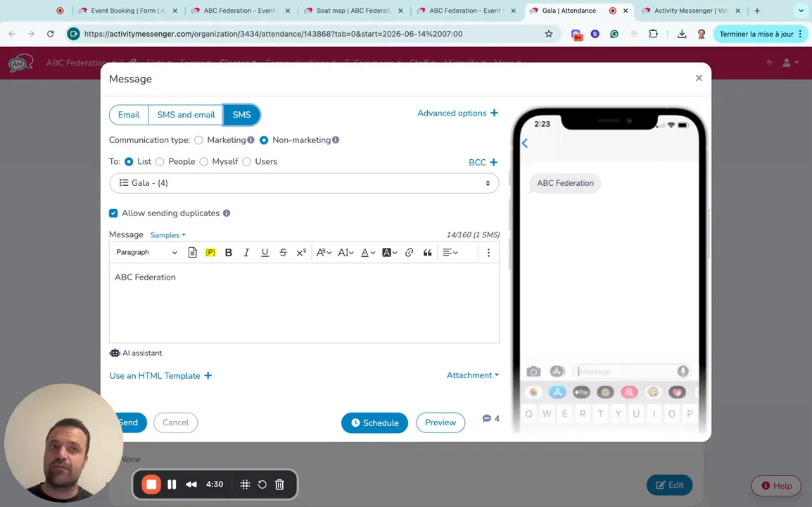
Task: Select Users as recipient type
Action: click(246, 162)
